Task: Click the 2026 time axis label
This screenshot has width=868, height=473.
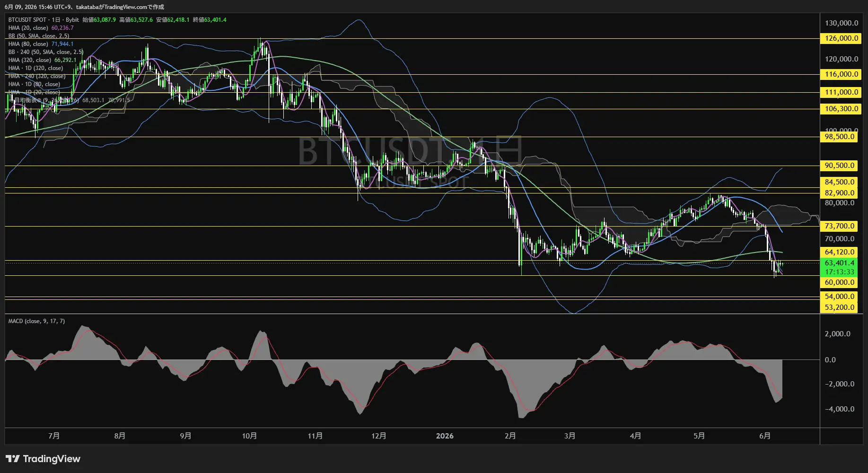Action: coord(445,436)
